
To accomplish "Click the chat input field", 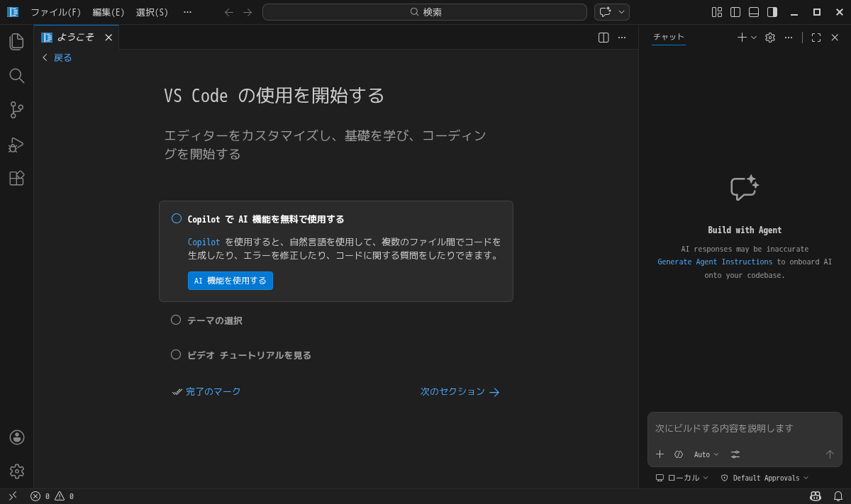I will click(x=745, y=428).
